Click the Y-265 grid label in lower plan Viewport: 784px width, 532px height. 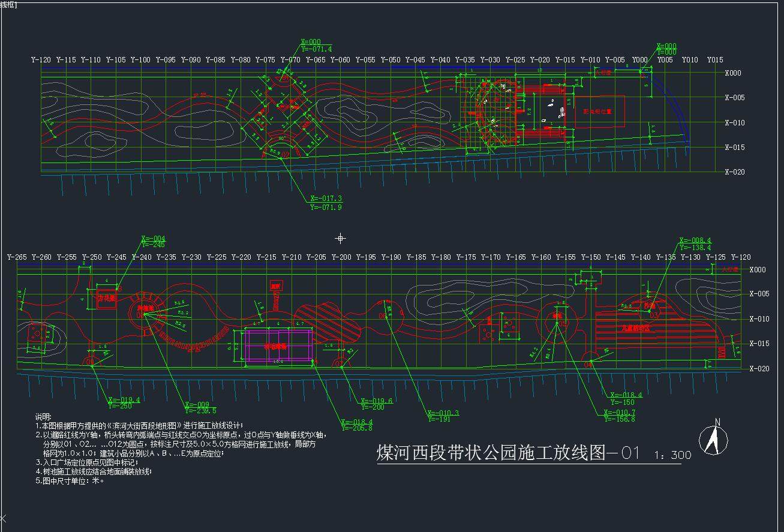(x=17, y=257)
